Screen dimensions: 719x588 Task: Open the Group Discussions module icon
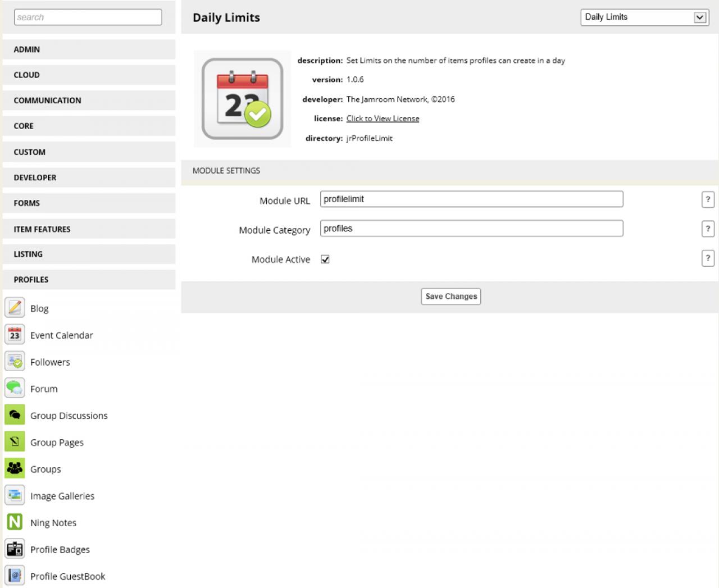pos(15,415)
